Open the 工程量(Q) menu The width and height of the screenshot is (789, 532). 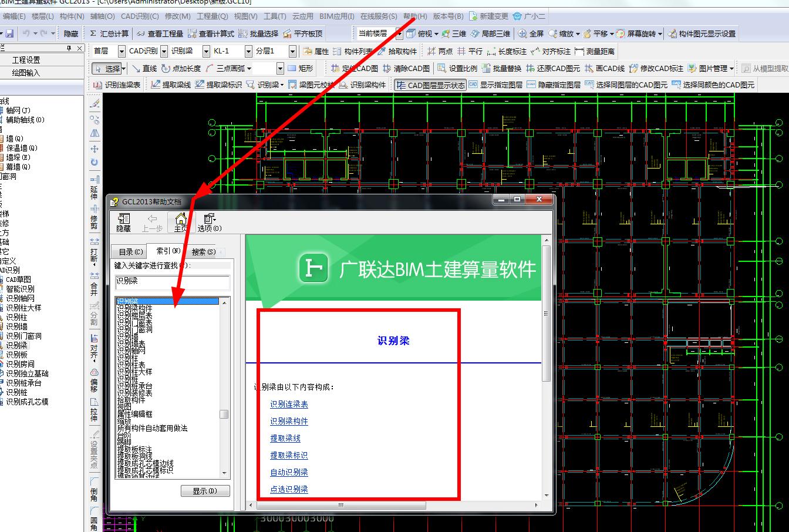point(212,16)
